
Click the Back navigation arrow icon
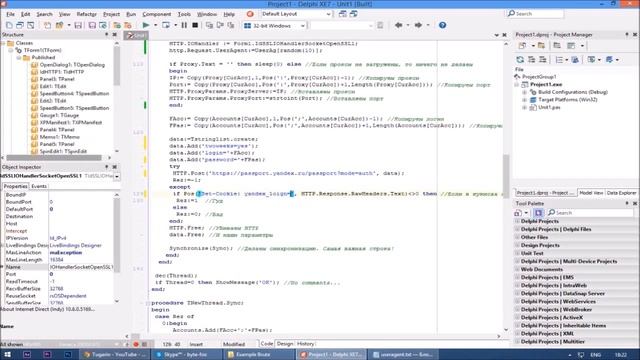398,25
